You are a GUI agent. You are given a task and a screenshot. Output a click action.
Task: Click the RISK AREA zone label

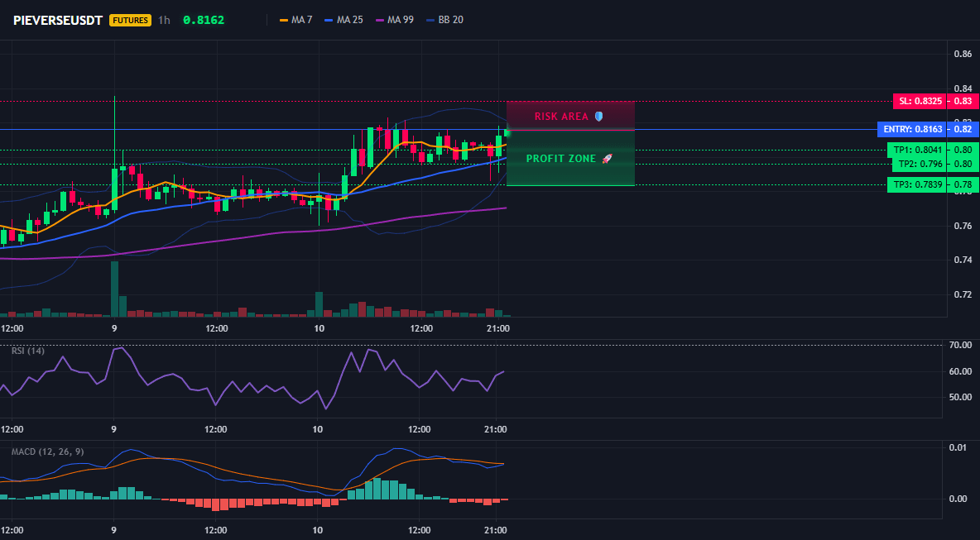561,116
